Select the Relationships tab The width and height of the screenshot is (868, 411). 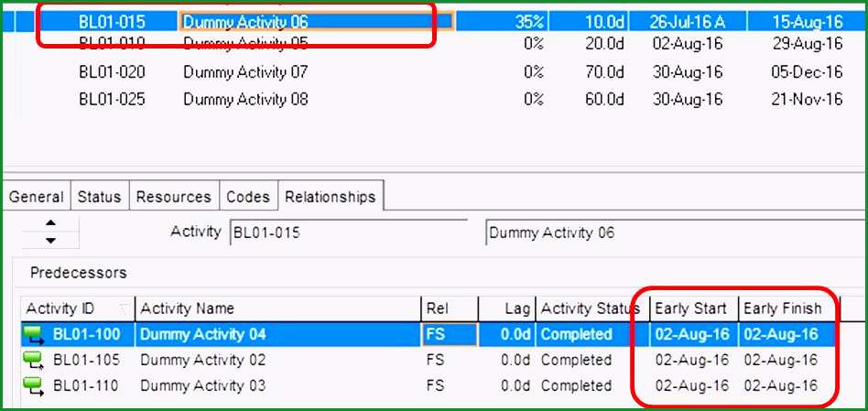[331, 197]
